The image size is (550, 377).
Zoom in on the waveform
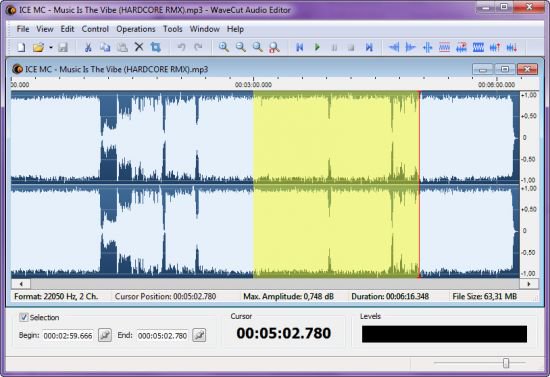224,47
